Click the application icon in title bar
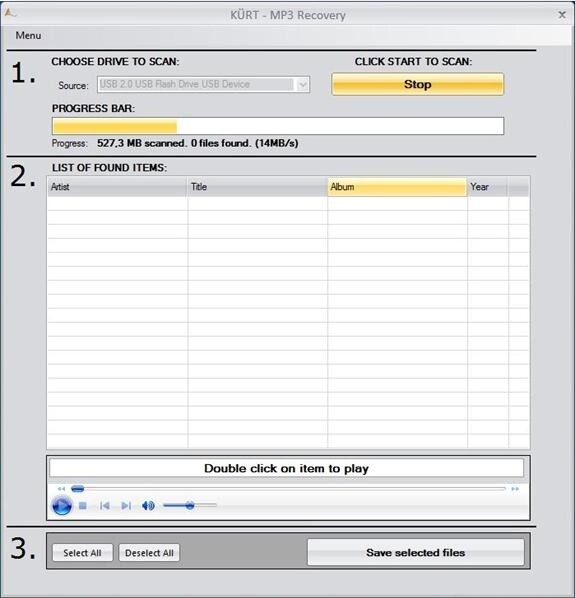 tap(10, 13)
